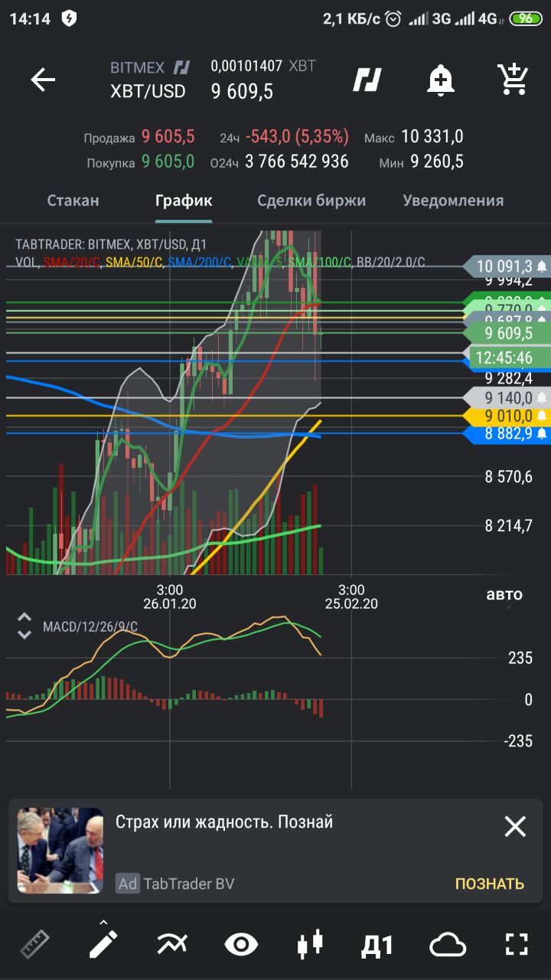551x980 pixels.
Task: Switch to the Стакан tab
Action: point(73,201)
